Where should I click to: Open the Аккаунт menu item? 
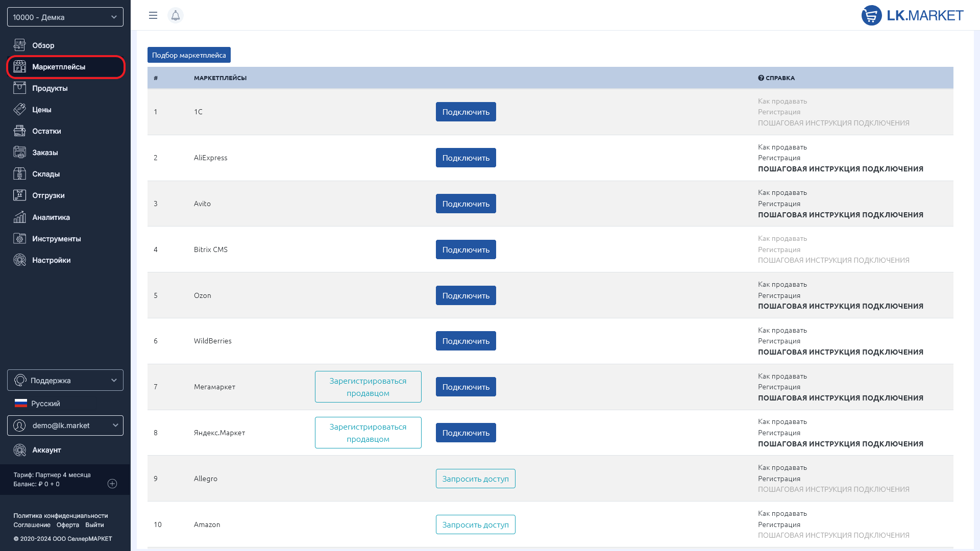(46, 449)
